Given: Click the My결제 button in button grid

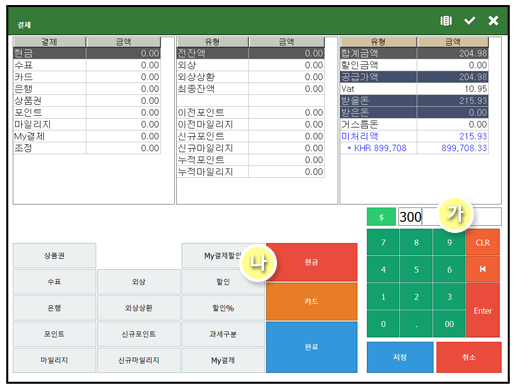Looking at the screenshot, I should (223, 360).
